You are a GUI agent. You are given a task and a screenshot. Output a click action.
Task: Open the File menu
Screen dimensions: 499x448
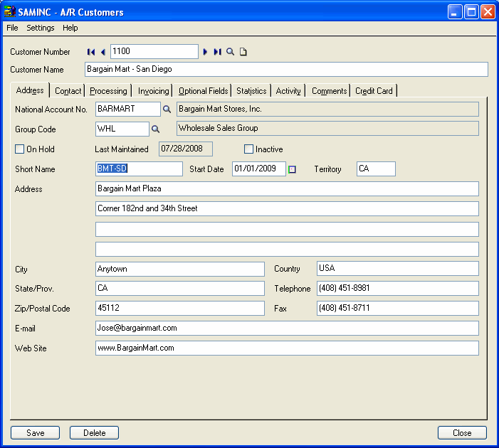[12, 28]
